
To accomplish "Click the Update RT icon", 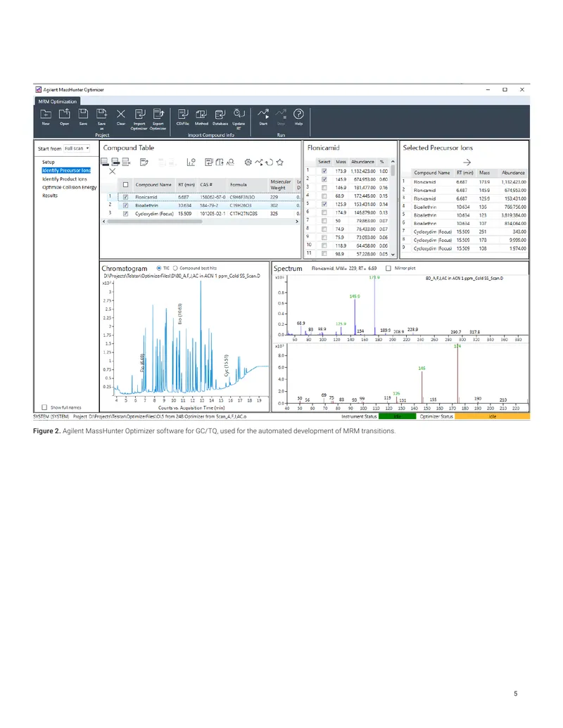I will [239, 114].
